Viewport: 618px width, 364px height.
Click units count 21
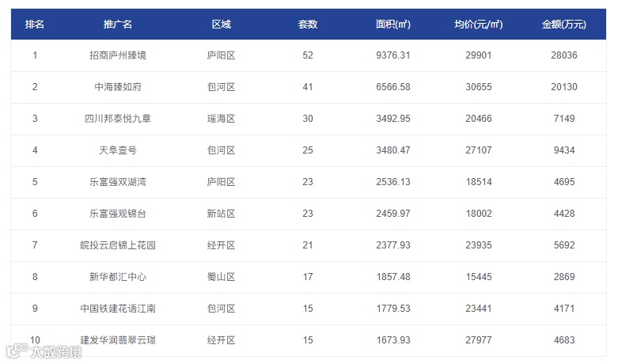308,245
